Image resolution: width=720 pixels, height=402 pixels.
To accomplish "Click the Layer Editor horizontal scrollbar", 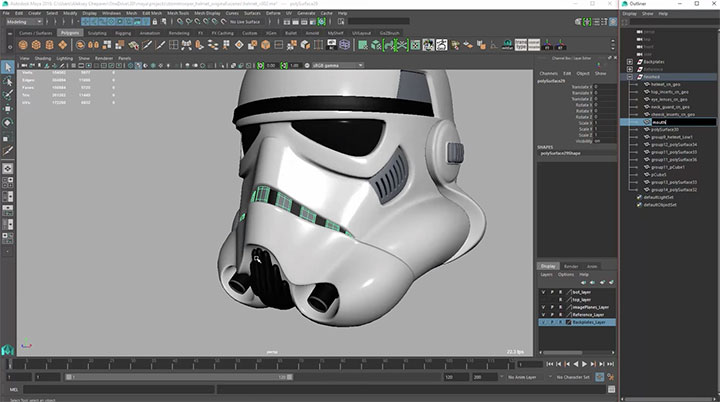I will tap(563, 352).
